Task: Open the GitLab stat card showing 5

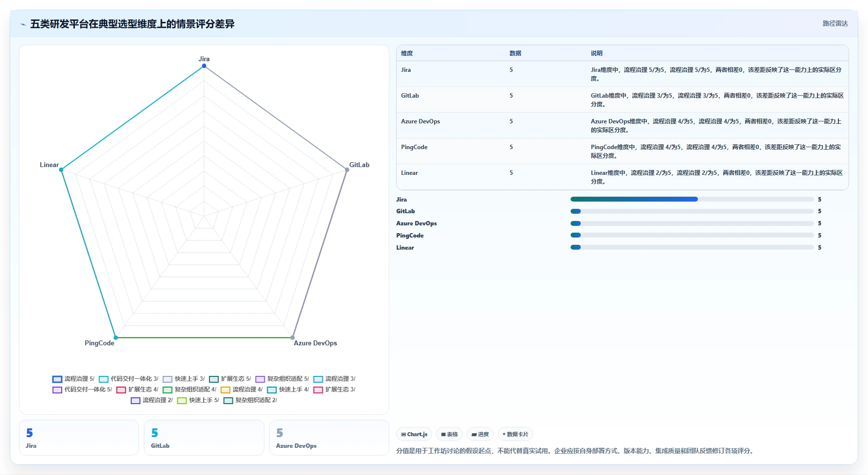Action: coord(204,438)
